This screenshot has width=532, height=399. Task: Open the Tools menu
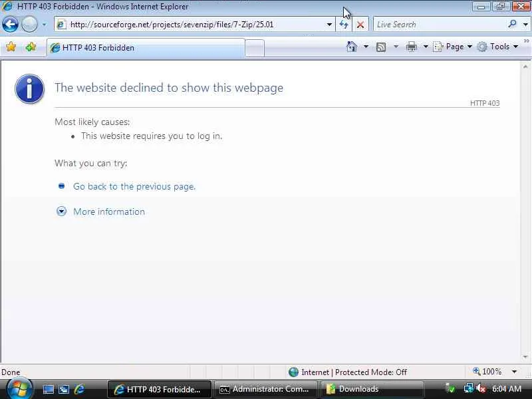click(x=498, y=47)
